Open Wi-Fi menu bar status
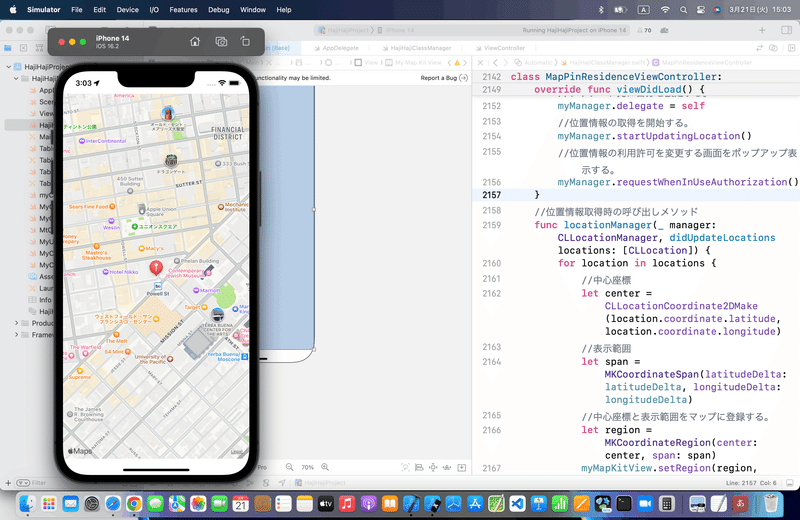The height and width of the screenshot is (520, 800). click(x=665, y=10)
